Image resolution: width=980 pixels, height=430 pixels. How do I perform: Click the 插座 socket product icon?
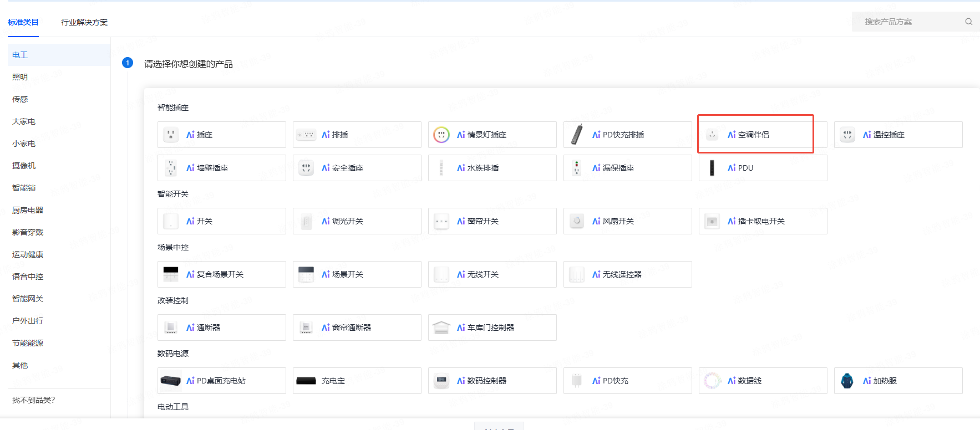pos(171,135)
